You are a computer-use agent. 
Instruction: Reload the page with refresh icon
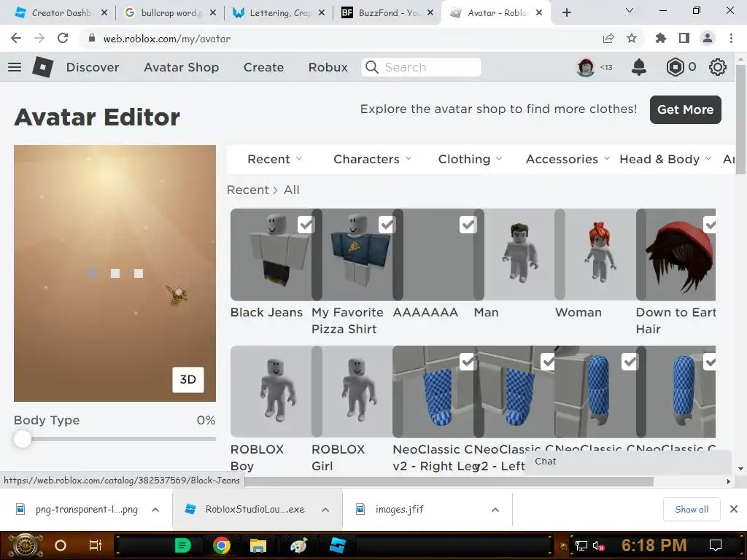[x=63, y=38]
